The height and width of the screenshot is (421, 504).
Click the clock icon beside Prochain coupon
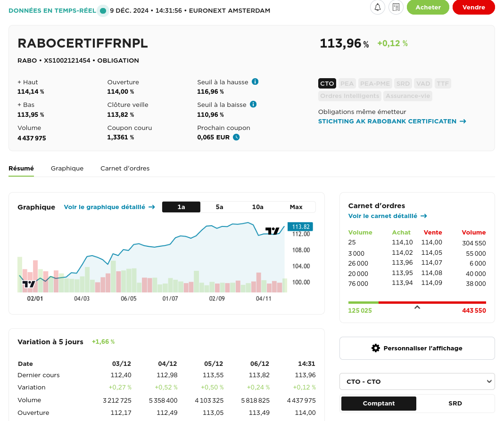coord(237,137)
